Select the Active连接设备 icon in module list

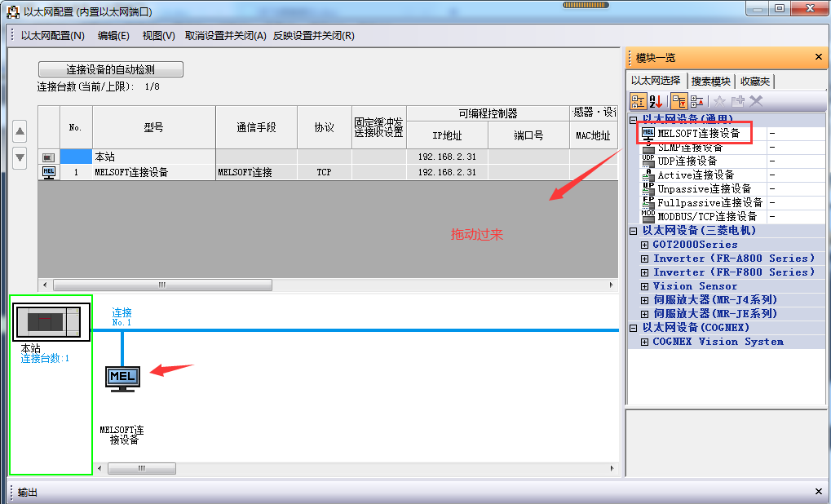pos(648,175)
